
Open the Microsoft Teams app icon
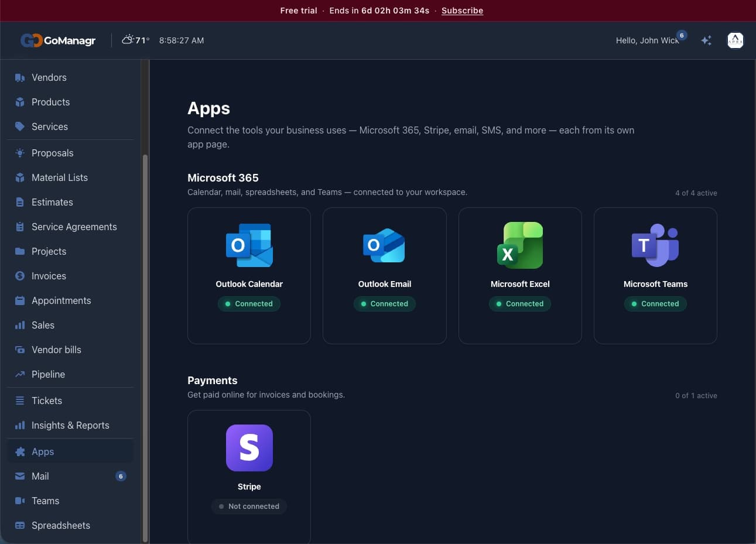(x=655, y=245)
